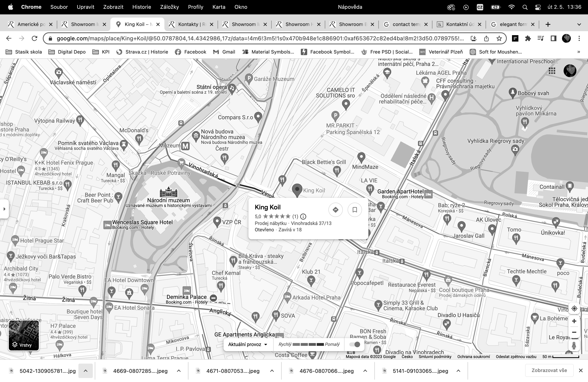
Task: Open rating info icon next to King Koil reviews
Action: 303,216
